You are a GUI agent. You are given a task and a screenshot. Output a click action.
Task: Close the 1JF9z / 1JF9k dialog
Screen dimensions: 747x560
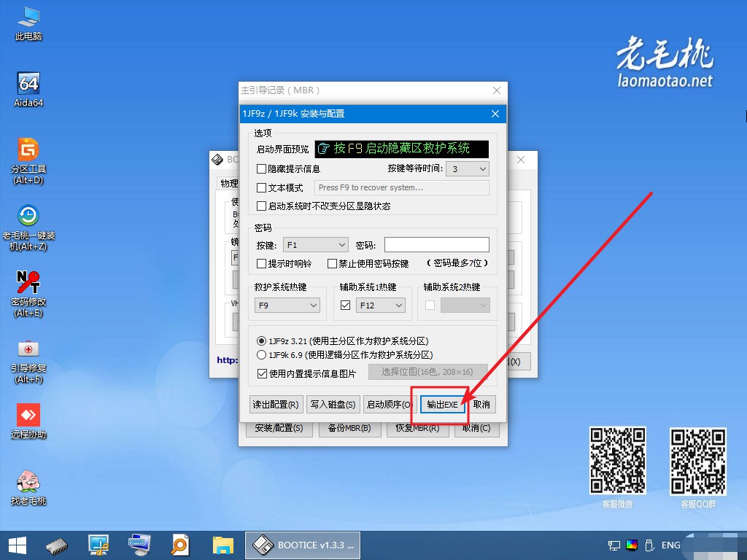click(495, 114)
